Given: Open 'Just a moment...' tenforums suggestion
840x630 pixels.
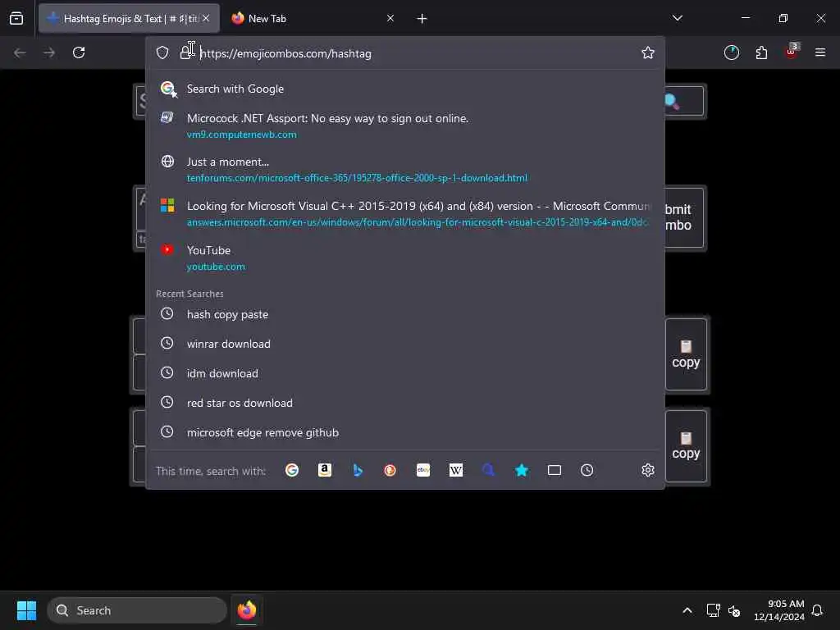Looking at the screenshot, I should [405, 169].
